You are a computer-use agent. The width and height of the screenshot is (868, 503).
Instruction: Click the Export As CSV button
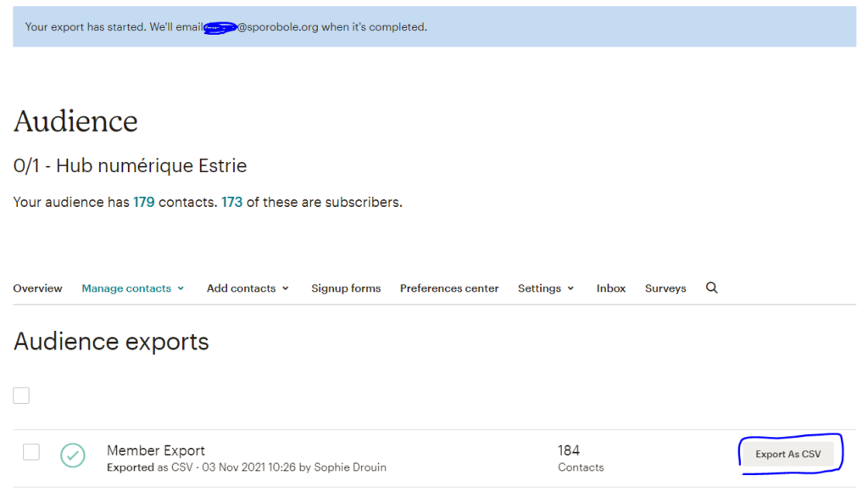tap(789, 454)
